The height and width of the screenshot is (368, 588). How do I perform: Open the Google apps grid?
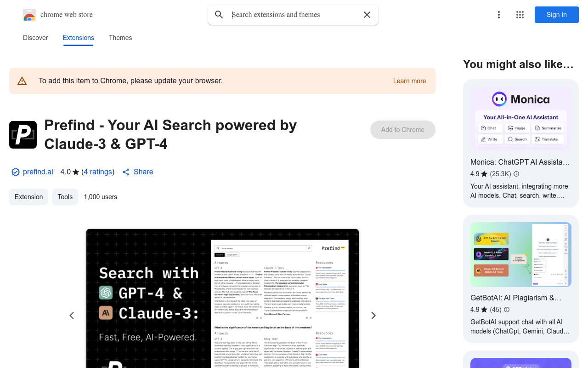(x=520, y=15)
